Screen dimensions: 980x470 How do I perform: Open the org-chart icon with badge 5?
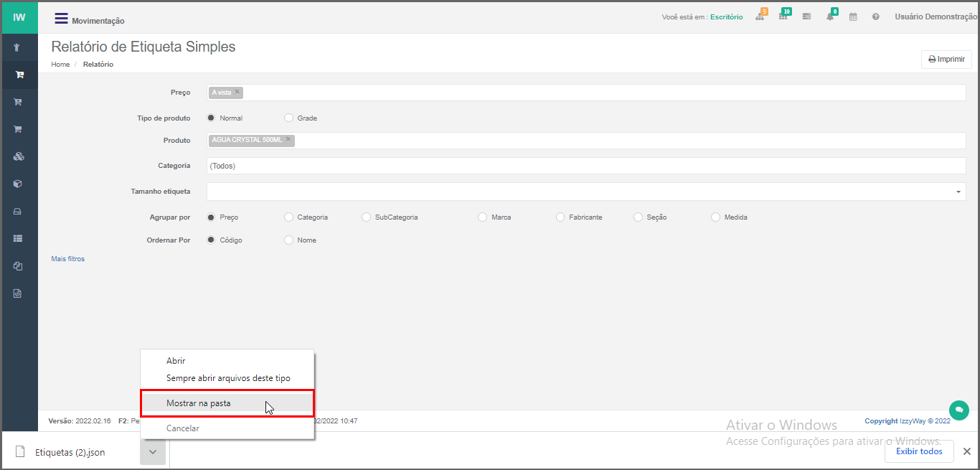point(760,16)
